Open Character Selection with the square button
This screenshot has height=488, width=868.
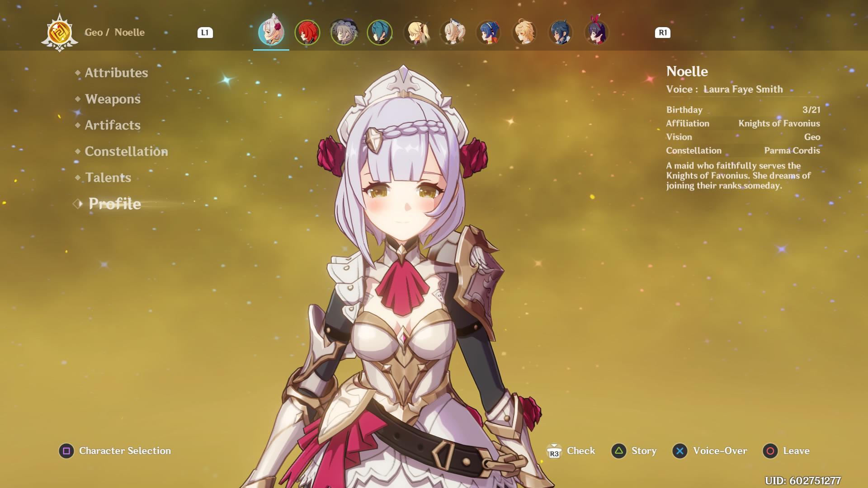pyautogui.click(x=66, y=451)
